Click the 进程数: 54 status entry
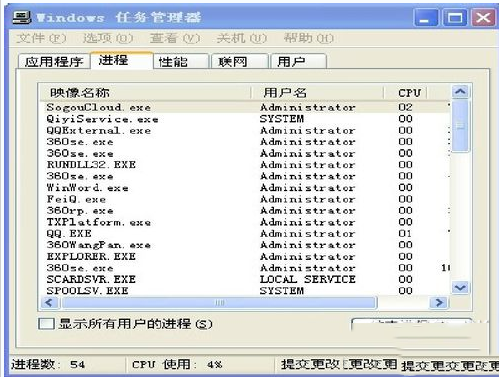The image size is (499, 377). [48, 364]
